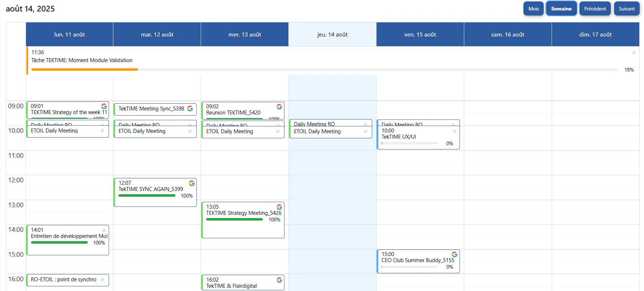Viewport: 644px width, 291px height.
Task: Click small icon on Thursday ETOIL Daily Meeting
Action: click(x=365, y=131)
